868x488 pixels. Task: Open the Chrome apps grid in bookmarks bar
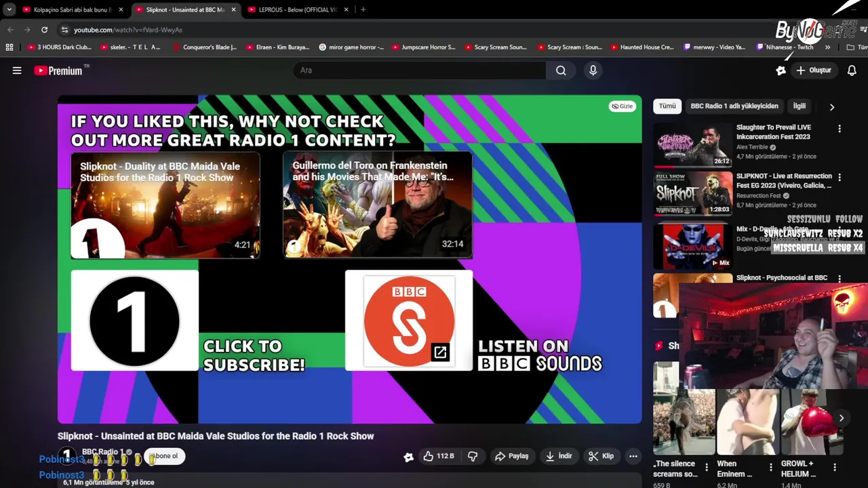point(9,47)
